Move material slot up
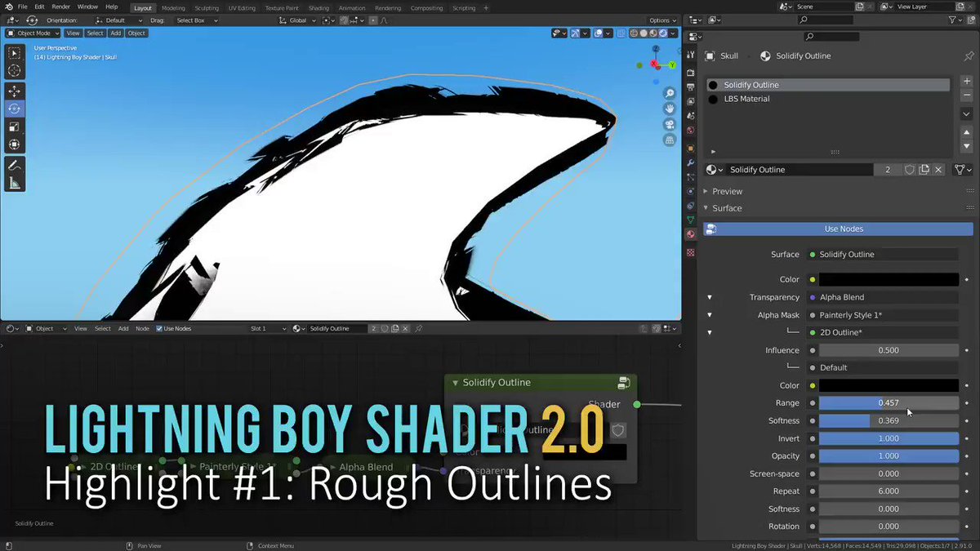The image size is (980, 551). pos(967,132)
